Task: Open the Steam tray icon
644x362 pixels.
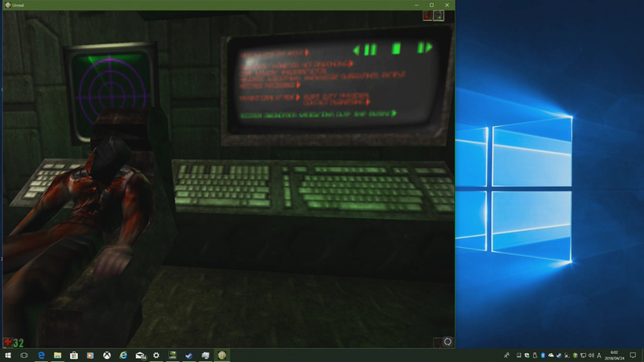Action: click(559, 356)
